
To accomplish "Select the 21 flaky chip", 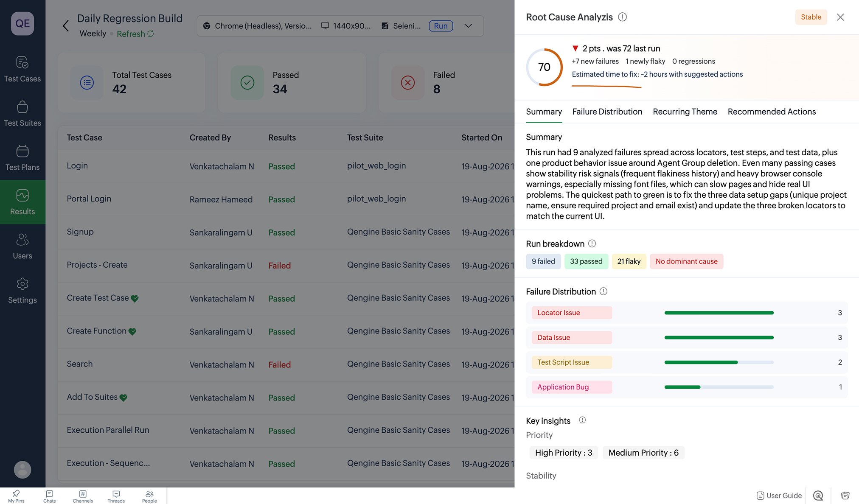I will coord(629,261).
